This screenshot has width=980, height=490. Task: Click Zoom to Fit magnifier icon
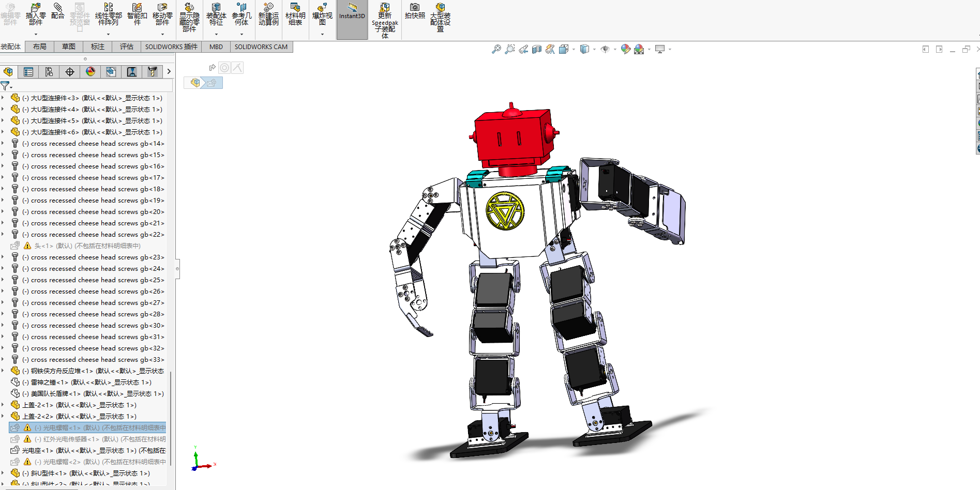coord(496,49)
